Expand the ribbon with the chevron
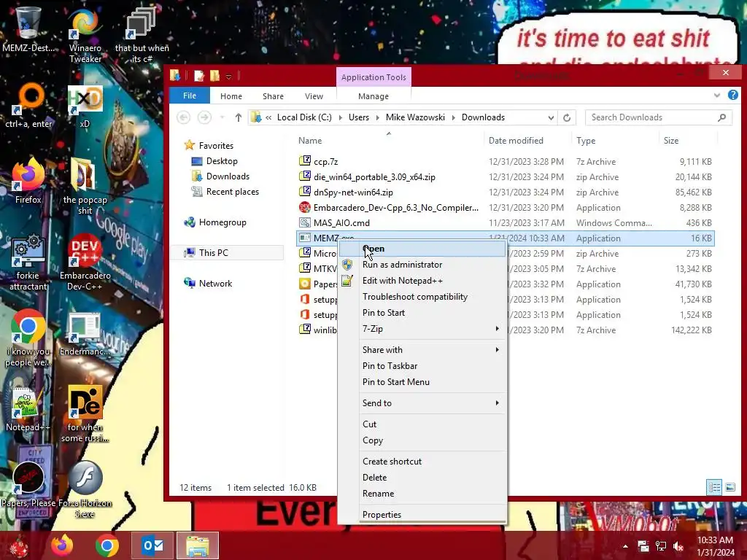The width and height of the screenshot is (747, 560). tap(717, 96)
